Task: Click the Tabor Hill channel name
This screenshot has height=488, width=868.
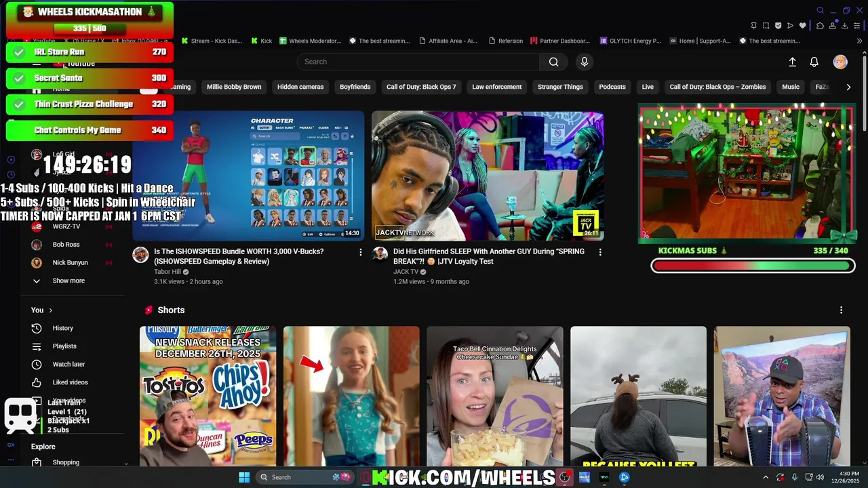Action: pyautogui.click(x=167, y=272)
